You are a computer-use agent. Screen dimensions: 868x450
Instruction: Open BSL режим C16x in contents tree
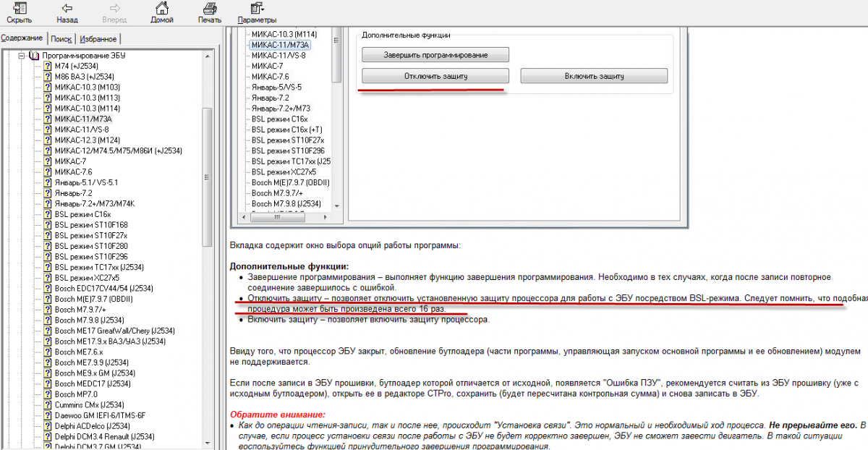tap(83, 214)
